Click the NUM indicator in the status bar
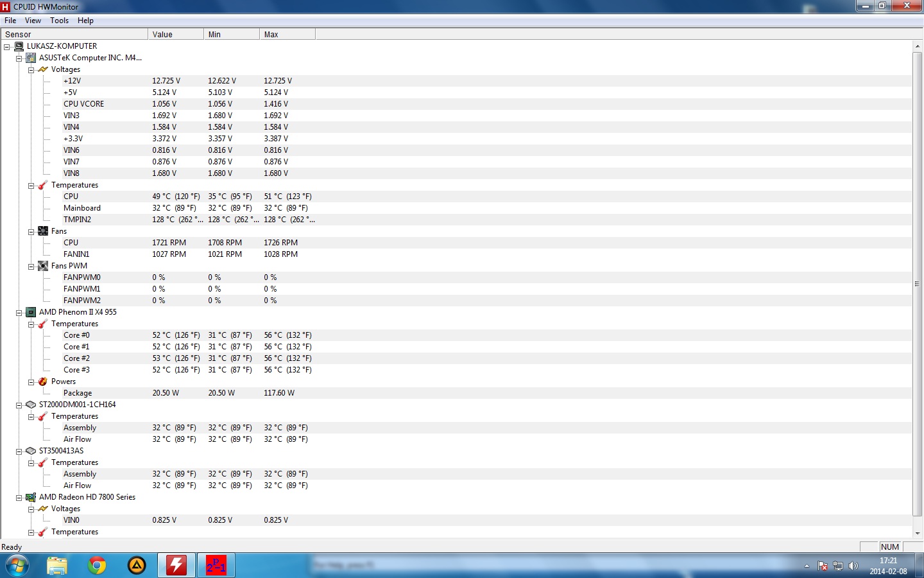 [890, 547]
